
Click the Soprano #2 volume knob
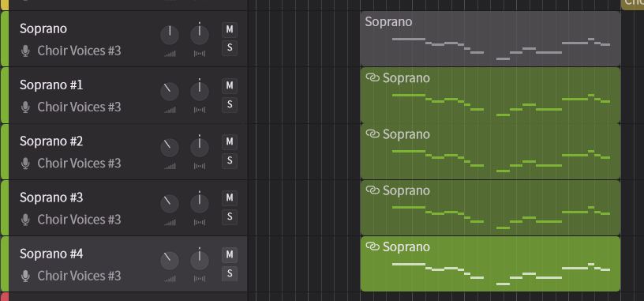tap(170, 148)
